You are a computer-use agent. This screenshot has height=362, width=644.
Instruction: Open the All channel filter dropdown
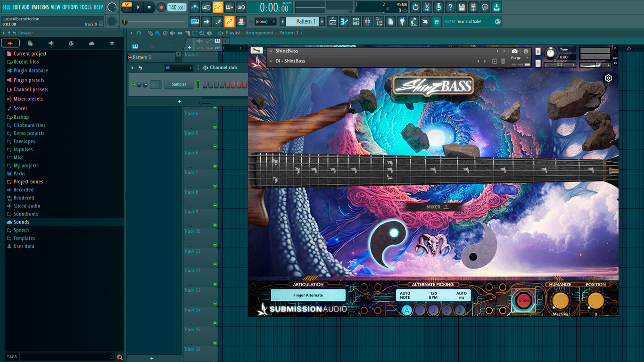178,68
